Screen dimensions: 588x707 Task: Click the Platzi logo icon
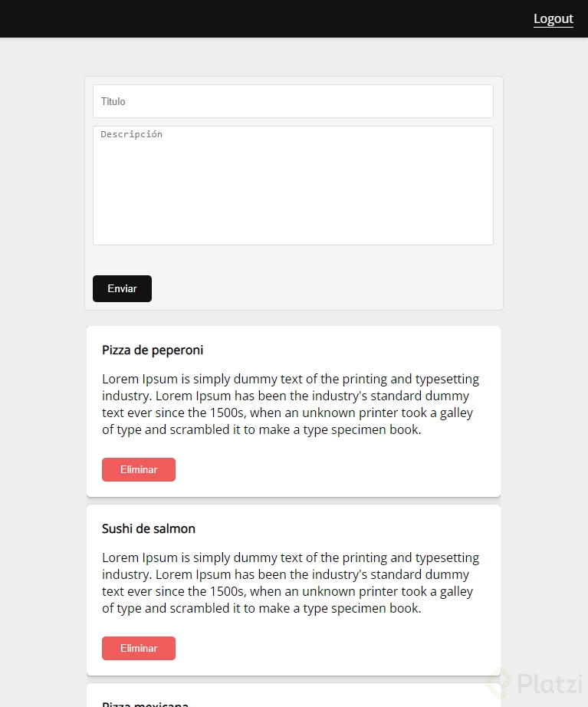pyautogui.click(x=498, y=682)
